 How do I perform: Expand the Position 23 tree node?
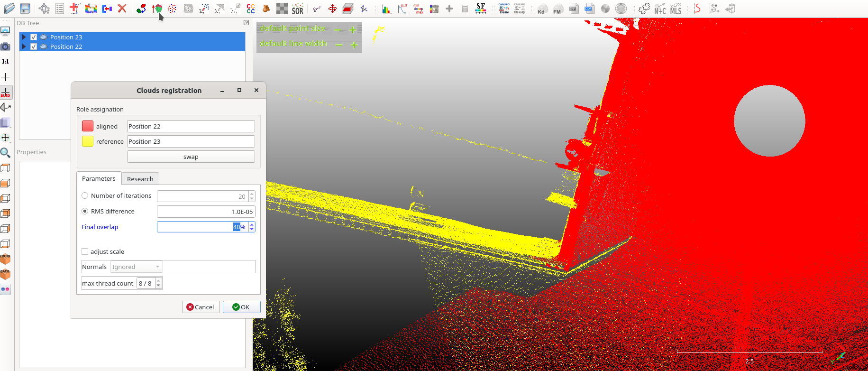[x=24, y=37]
